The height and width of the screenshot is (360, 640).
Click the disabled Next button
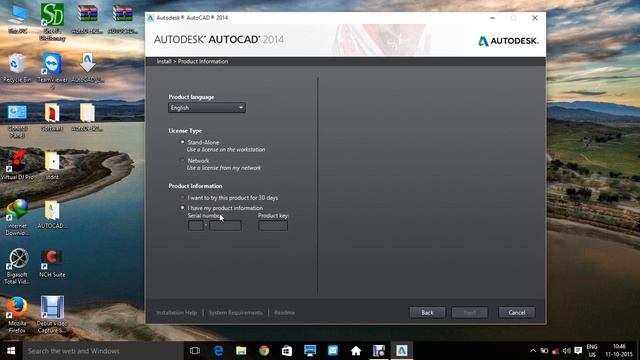(x=469, y=313)
